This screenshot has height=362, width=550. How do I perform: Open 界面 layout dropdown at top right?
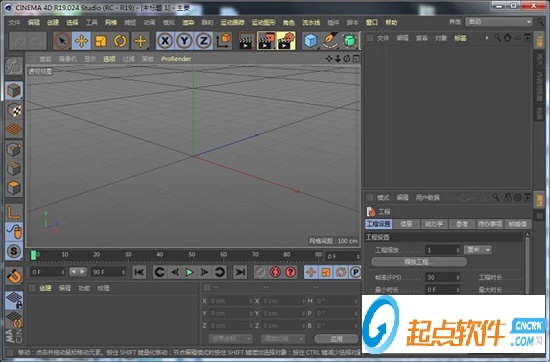tap(499, 22)
